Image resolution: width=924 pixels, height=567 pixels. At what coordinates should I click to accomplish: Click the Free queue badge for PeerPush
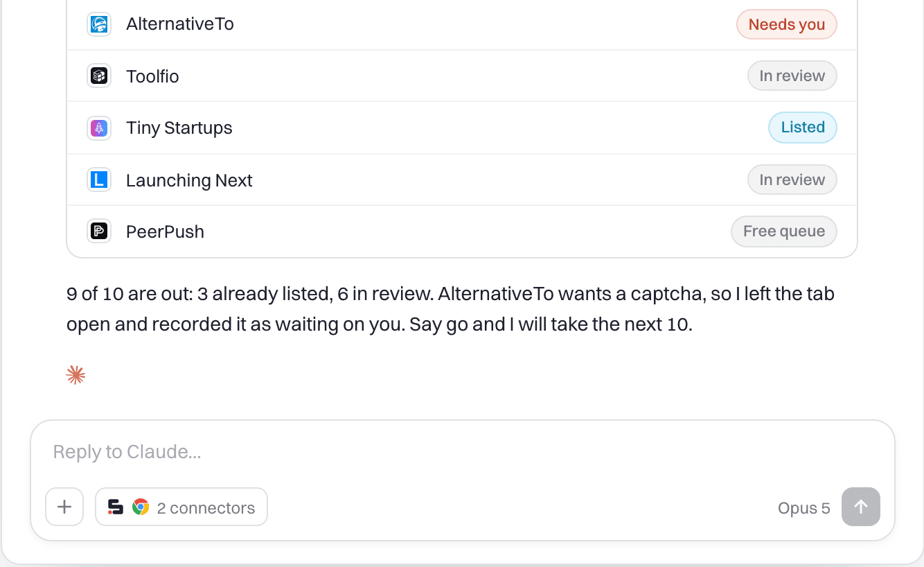pyautogui.click(x=784, y=232)
